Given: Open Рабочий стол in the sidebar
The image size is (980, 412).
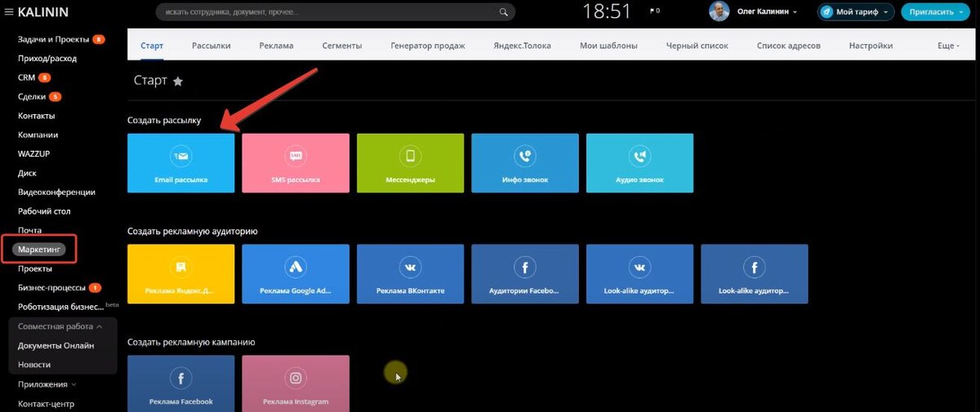Looking at the screenshot, I should pos(44,211).
